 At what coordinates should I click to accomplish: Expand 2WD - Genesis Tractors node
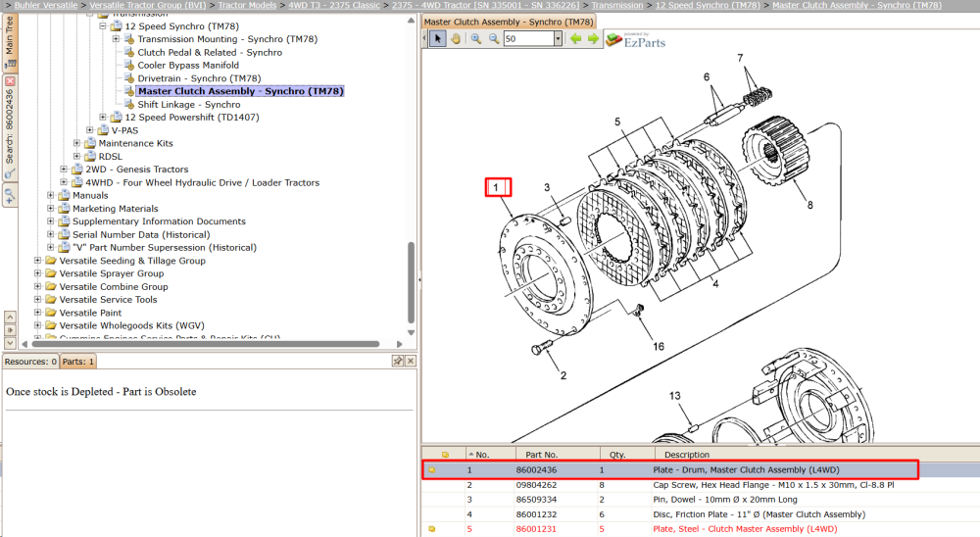pyautogui.click(x=64, y=169)
